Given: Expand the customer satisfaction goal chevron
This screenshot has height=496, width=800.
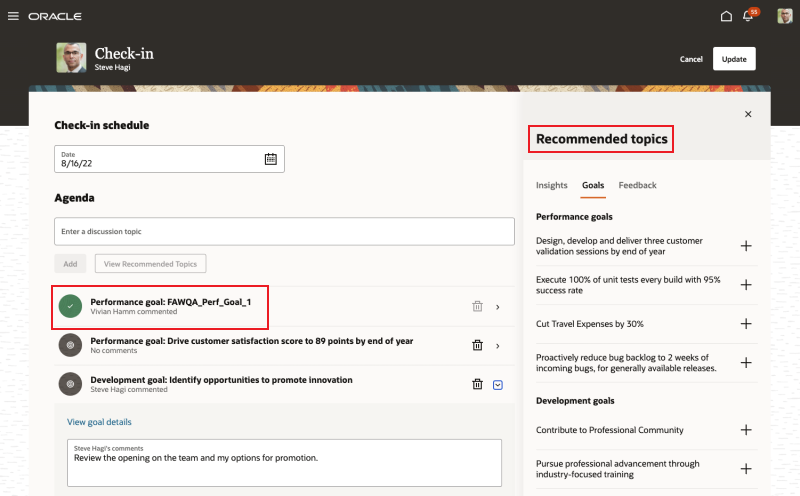Looking at the screenshot, I should [497, 346].
